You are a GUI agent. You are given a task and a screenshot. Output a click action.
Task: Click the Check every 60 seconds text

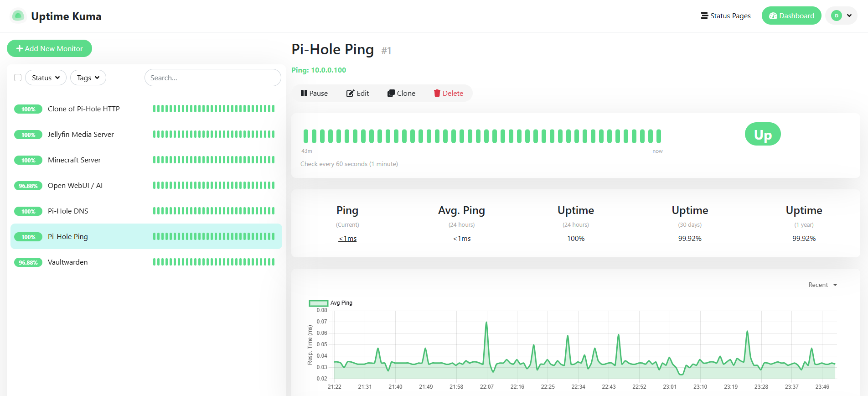tap(349, 164)
